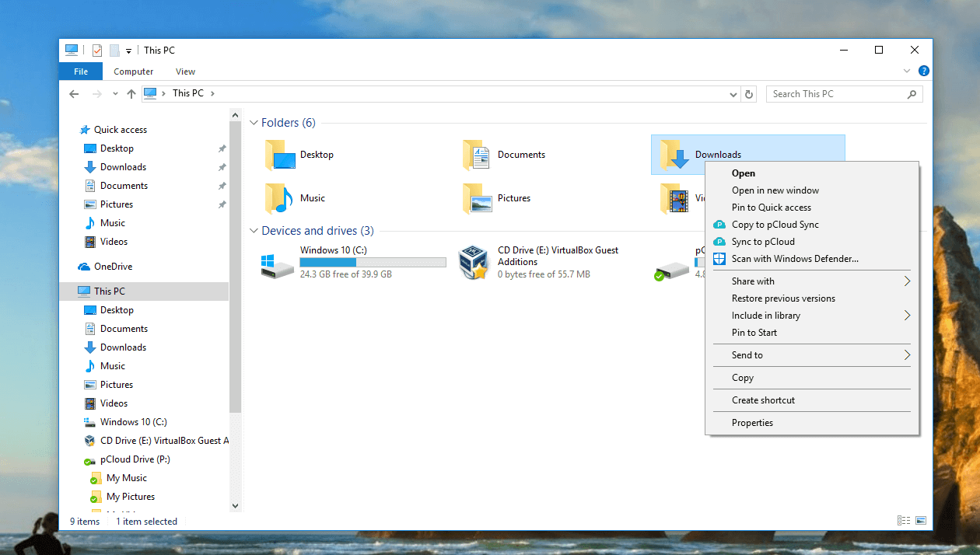Switch to large icons view in status bar

point(921,521)
